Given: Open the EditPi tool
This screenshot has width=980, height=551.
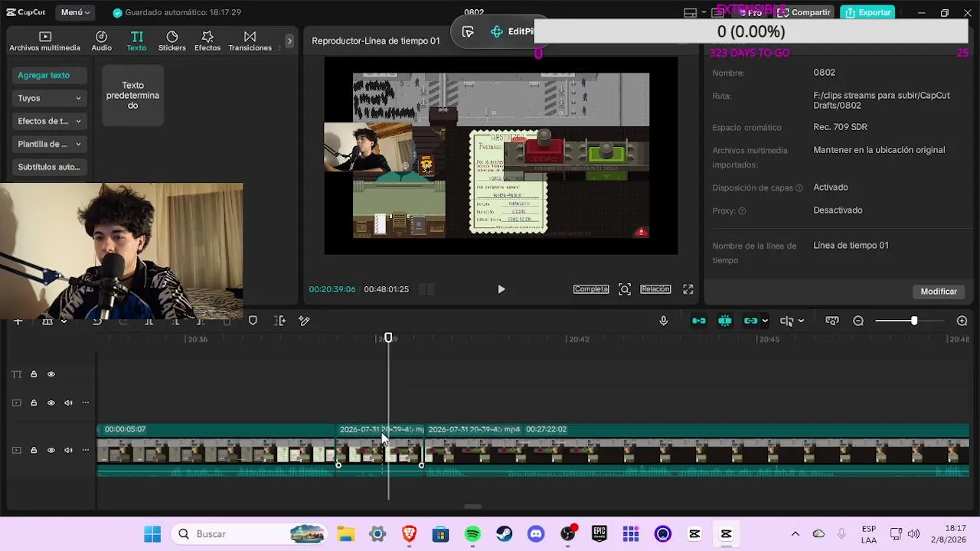Looking at the screenshot, I should click(511, 31).
